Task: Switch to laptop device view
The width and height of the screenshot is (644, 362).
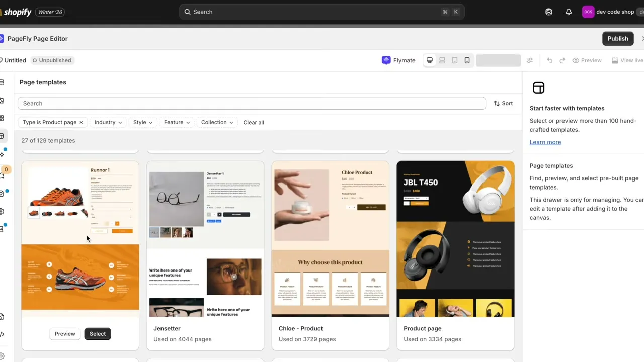Action: coord(442,60)
